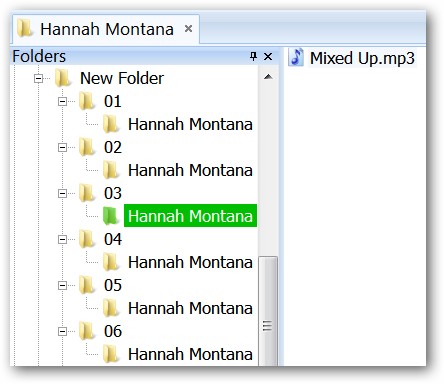Open the Mixed Up.mp3 music file icon
The image size is (444, 384).
click(296, 57)
